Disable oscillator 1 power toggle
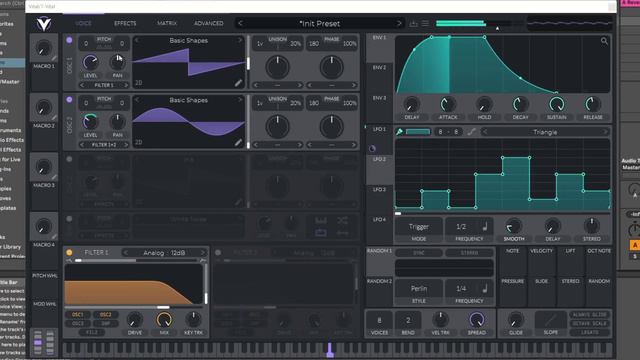The height and width of the screenshot is (360, 640). point(69,40)
